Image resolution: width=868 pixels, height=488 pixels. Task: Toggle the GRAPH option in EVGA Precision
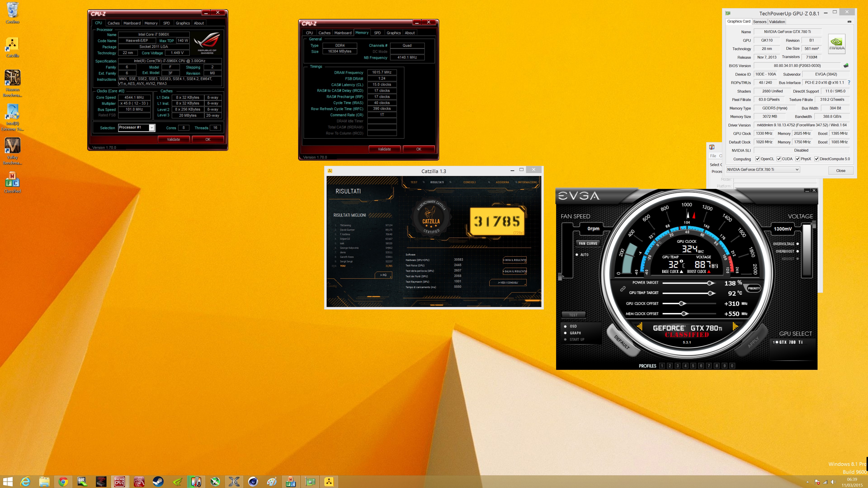[565, 333]
